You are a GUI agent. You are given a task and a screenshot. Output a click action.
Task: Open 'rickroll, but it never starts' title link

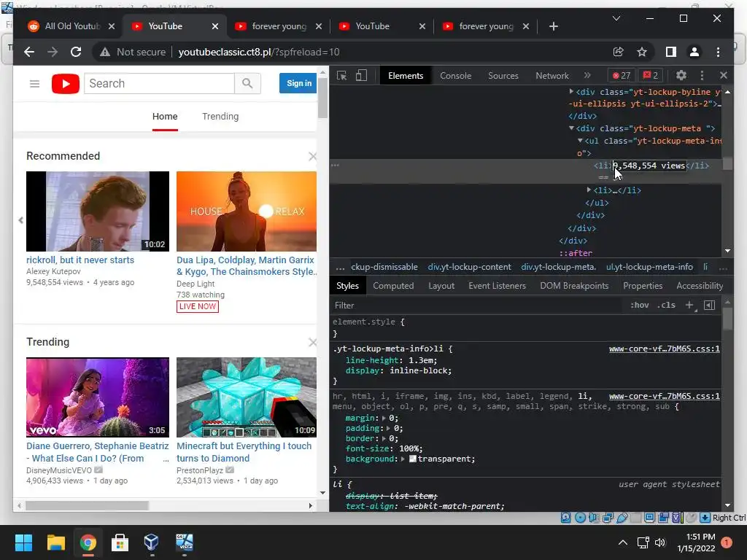[x=80, y=260]
